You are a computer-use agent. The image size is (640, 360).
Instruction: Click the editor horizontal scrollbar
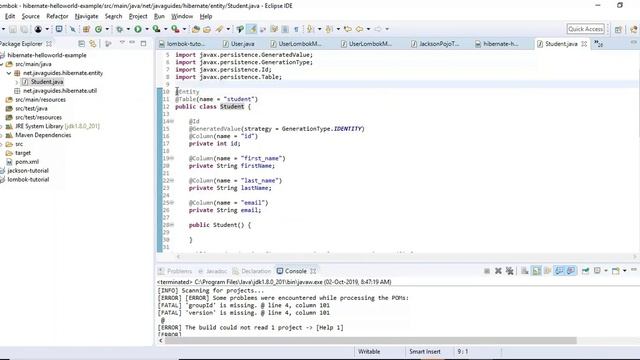click(x=406, y=256)
